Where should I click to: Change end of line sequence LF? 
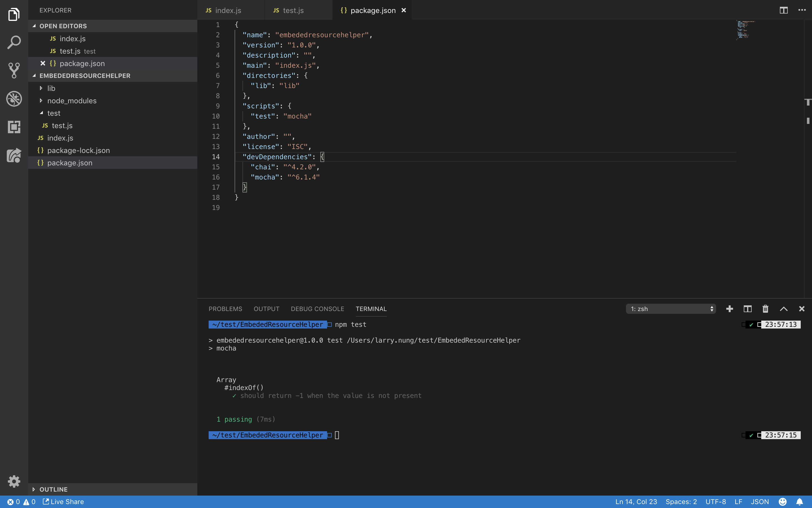point(738,502)
